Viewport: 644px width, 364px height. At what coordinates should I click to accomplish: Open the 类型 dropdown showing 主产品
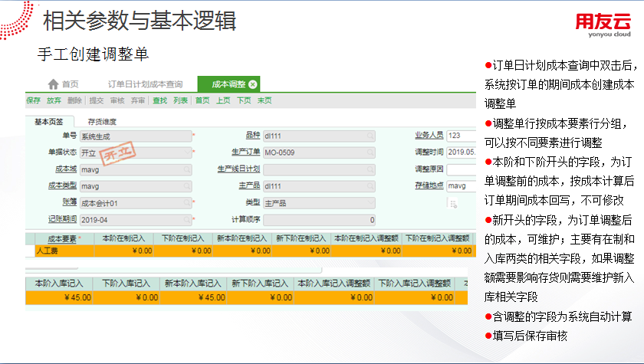tap(370, 203)
